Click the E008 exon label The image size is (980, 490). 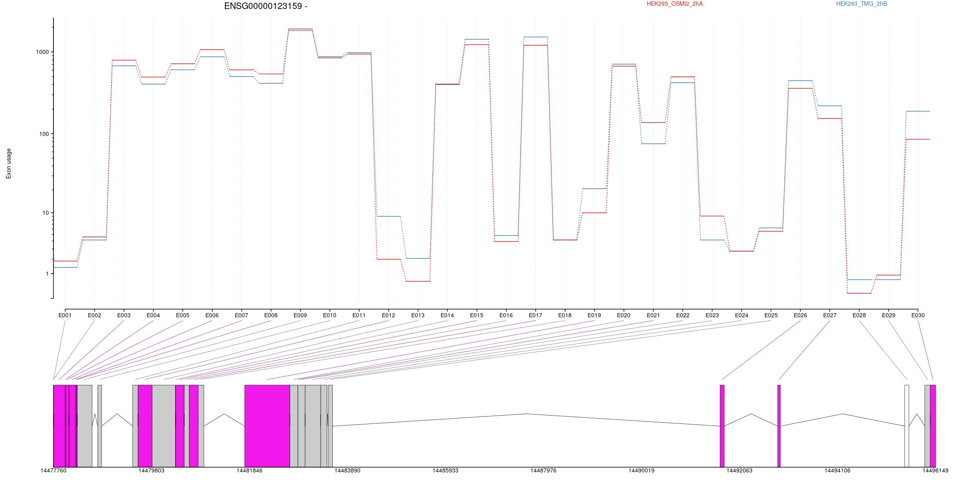point(271,315)
